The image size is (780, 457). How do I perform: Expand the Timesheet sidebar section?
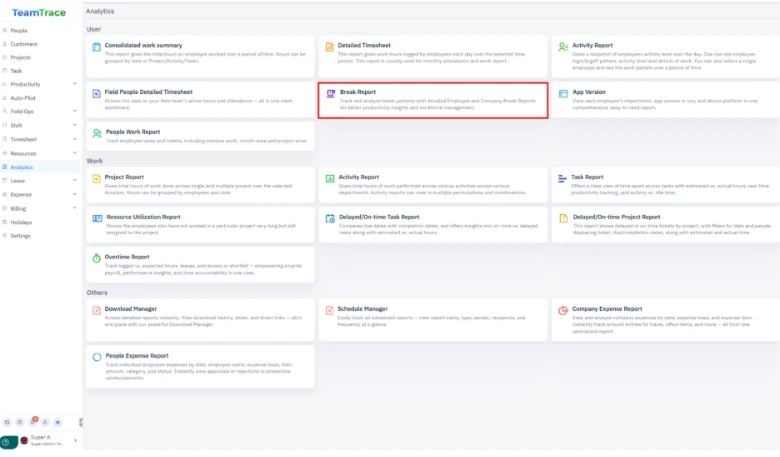coord(75,140)
